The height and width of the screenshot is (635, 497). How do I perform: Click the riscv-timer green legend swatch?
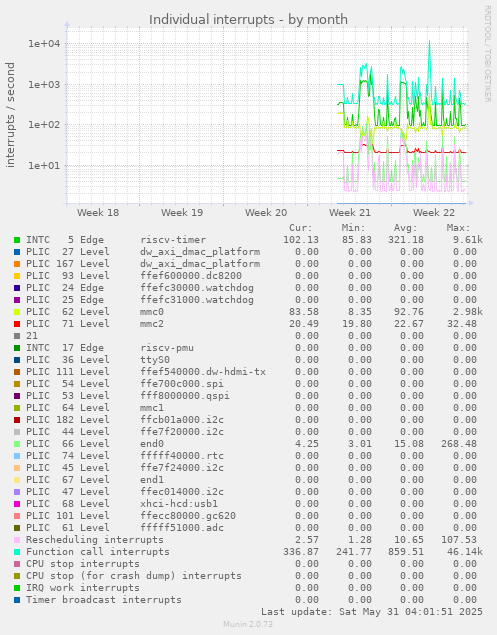pyautogui.click(x=17, y=240)
